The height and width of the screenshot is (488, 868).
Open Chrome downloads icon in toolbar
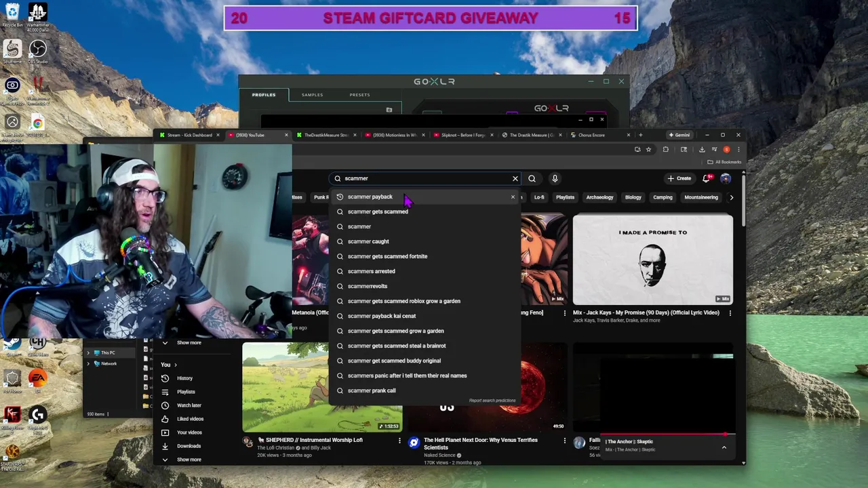tap(702, 150)
